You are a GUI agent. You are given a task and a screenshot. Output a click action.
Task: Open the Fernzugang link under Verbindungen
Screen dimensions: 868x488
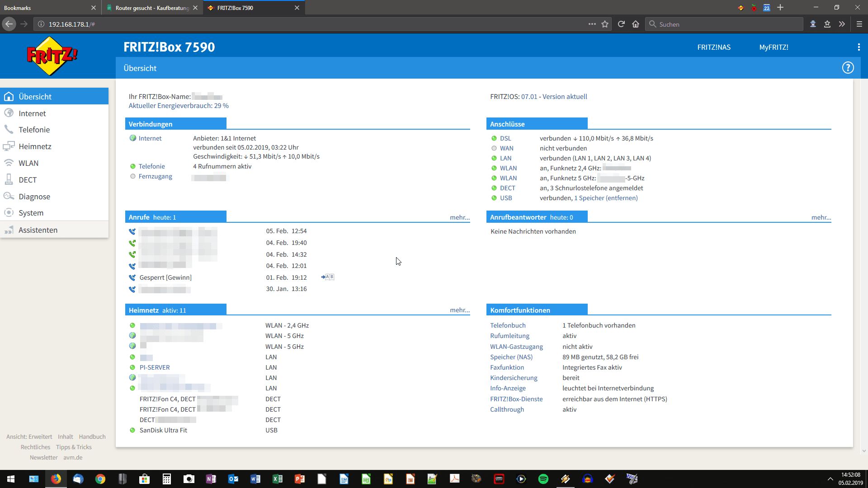pyautogui.click(x=155, y=176)
